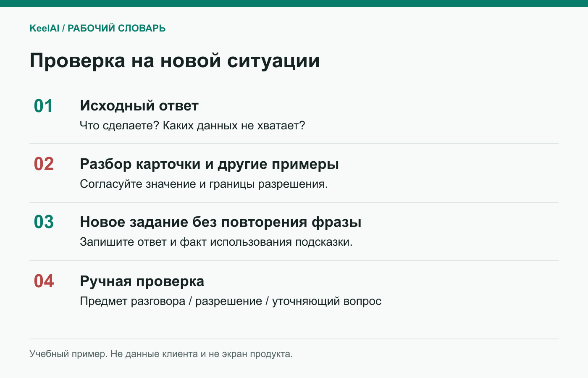The image size is (588, 378).
Task: Click the title "Проверка на новой ситуации"
Action: tap(175, 60)
